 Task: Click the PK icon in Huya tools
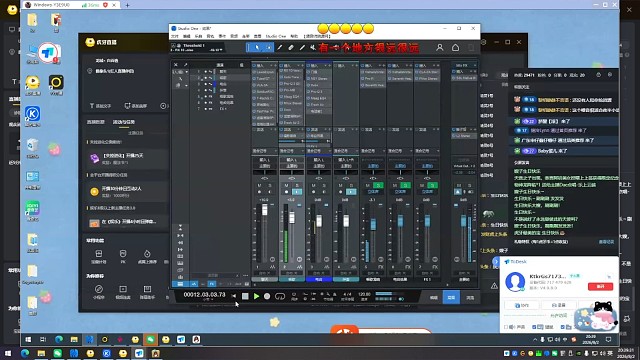coord(123,256)
